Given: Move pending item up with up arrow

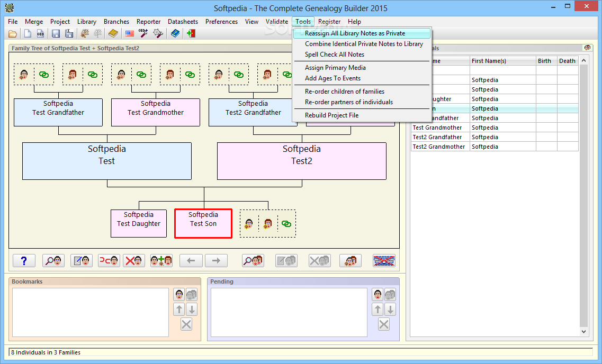Looking at the screenshot, I should coord(378,309).
